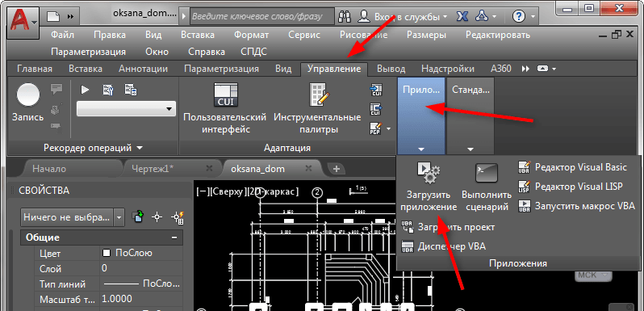Image resolution: width=644 pixels, height=311 pixels.
Task: Start the Запись action recorder button
Action: pos(28,95)
